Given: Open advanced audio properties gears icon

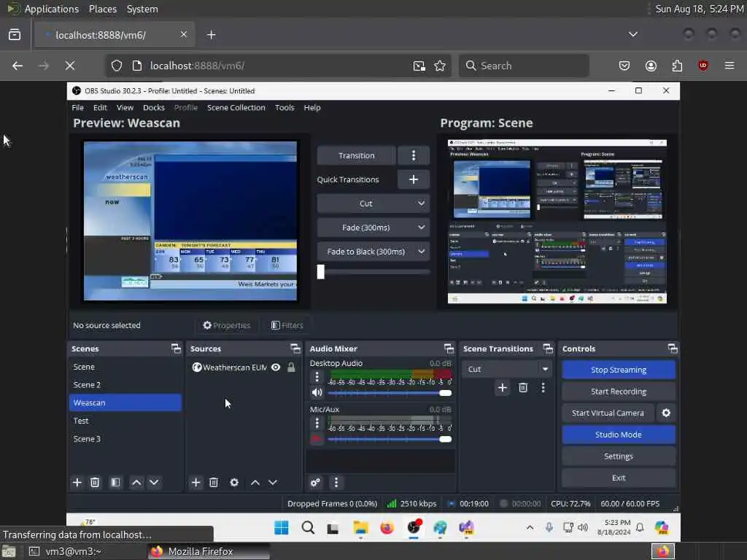Looking at the screenshot, I should click(x=315, y=483).
